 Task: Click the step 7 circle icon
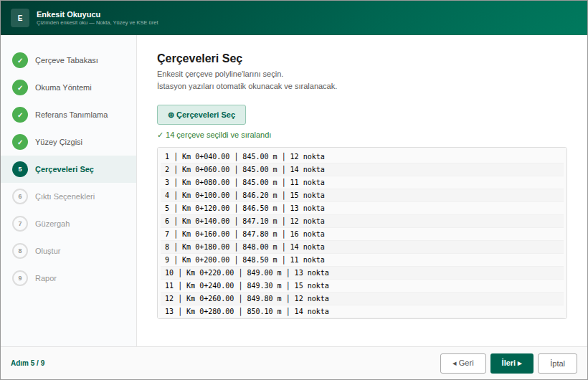20,224
